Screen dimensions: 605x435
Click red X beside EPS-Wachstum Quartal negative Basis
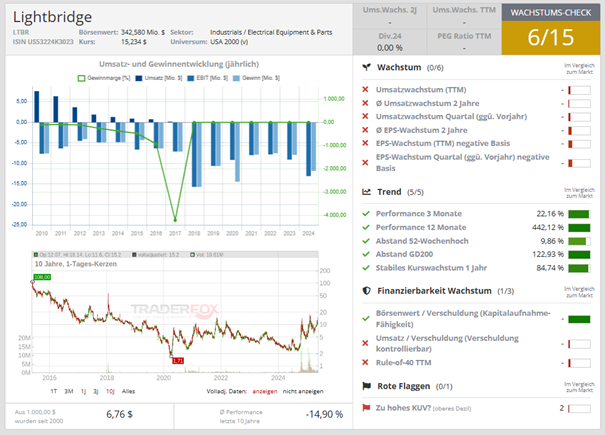(x=365, y=162)
